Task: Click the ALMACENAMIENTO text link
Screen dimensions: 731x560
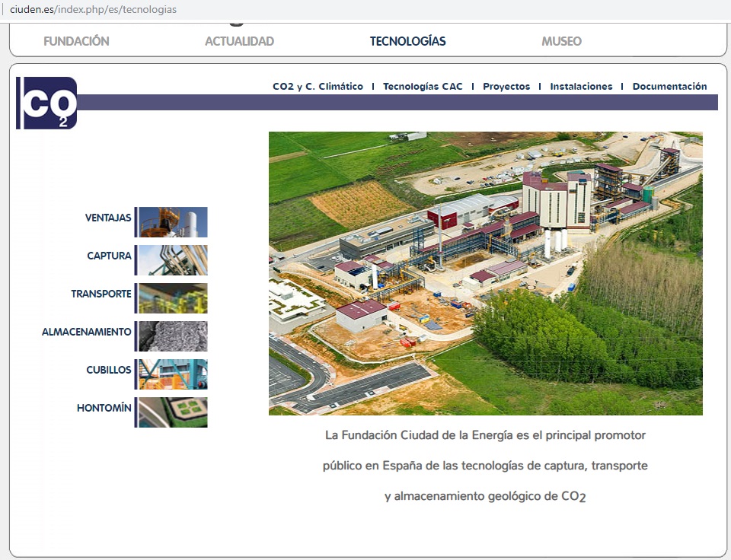Action: [86, 332]
